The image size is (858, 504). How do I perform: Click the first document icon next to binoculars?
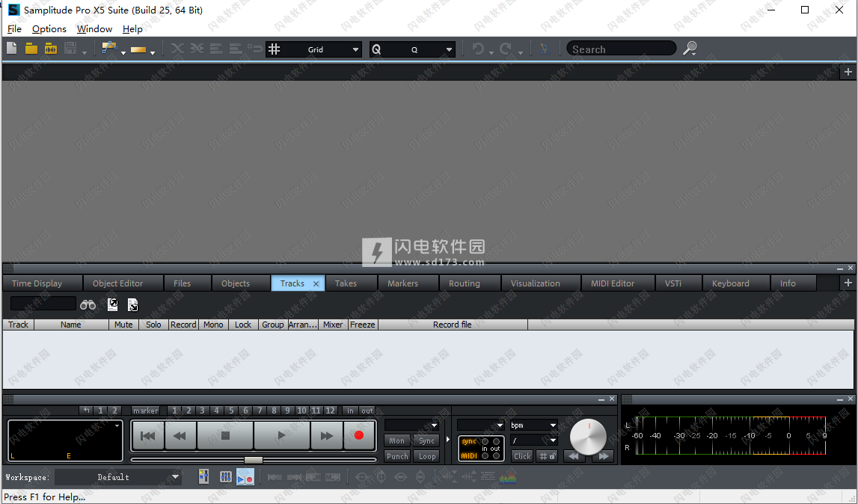point(113,304)
